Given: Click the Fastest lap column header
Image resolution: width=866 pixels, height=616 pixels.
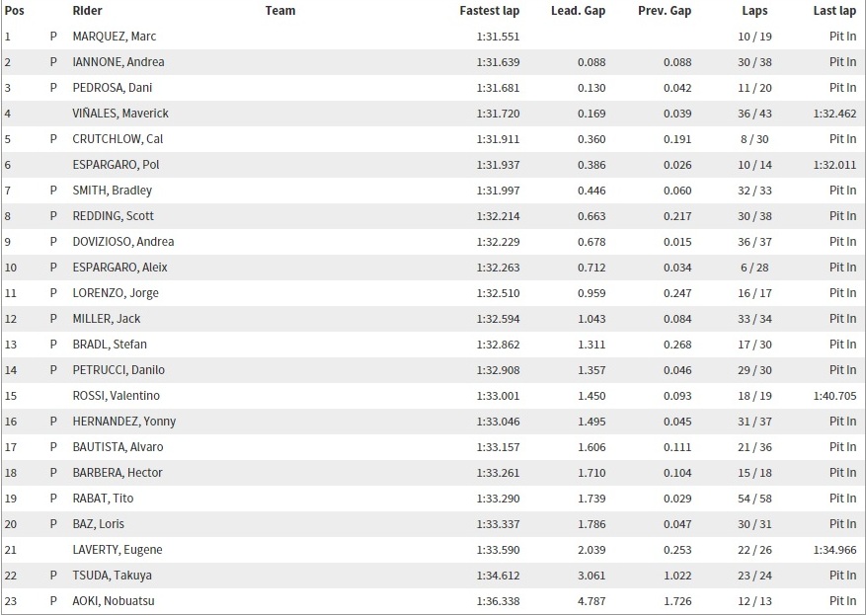Looking at the screenshot, I should coord(490,11).
